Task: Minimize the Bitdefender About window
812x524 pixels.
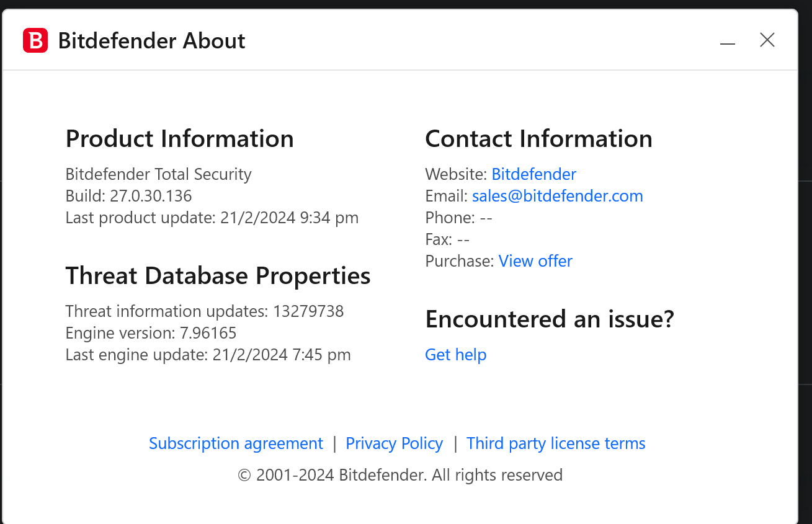Action: (x=728, y=42)
